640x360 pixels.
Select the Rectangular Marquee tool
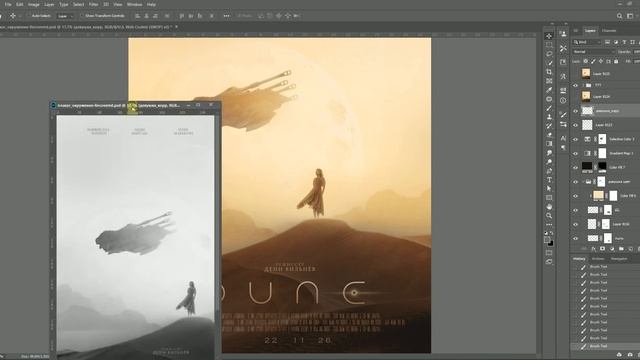coord(549,45)
